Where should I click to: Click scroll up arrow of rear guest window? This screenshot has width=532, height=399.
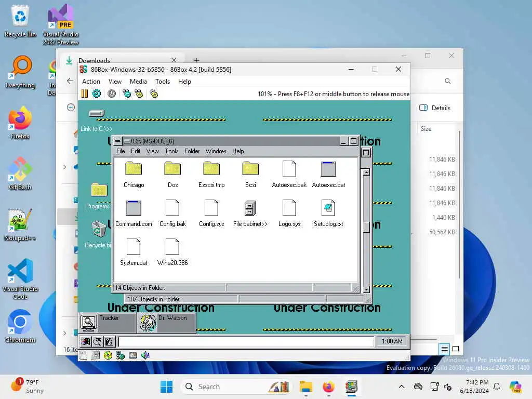coord(366,172)
